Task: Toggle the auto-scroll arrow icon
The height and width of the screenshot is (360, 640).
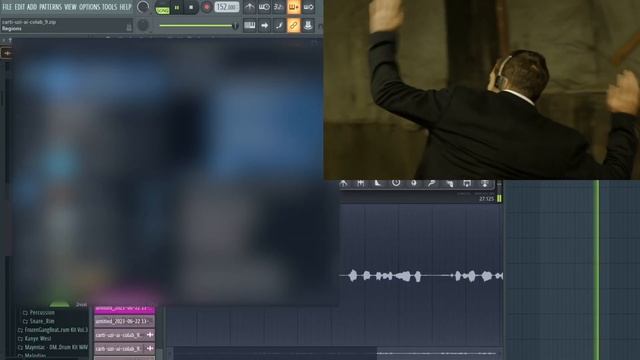Action: coord(264,25)
